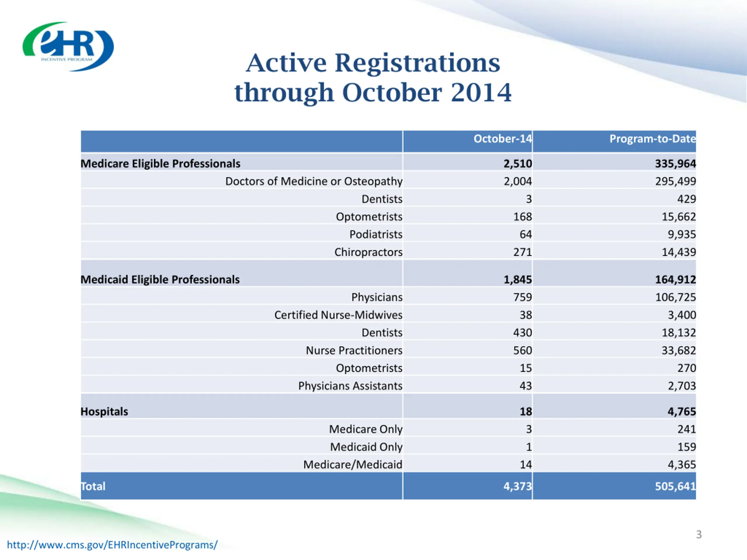Click the value 270 for Medicaid Optometrists
The image size is (747, 560).
687,368
